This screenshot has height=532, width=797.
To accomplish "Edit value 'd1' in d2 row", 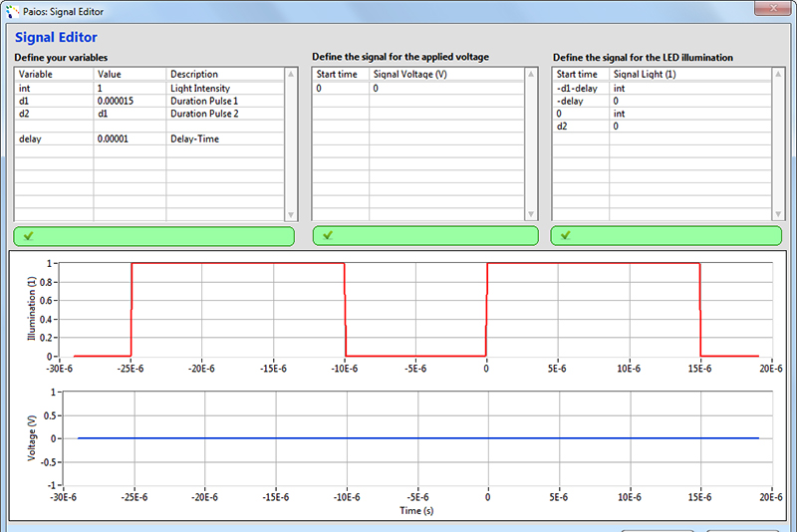I will [131, 114].
